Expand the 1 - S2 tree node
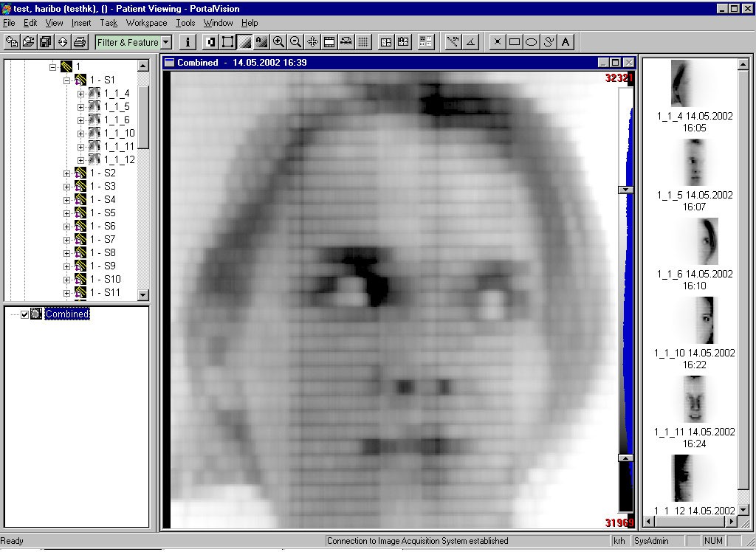The image size is (756, 552). click(66, 173)
